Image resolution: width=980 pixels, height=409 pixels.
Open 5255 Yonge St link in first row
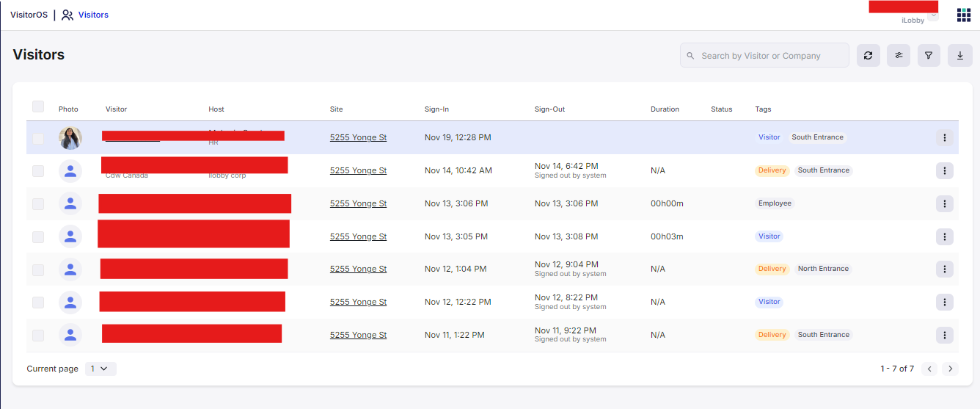[x=358, y=137]
